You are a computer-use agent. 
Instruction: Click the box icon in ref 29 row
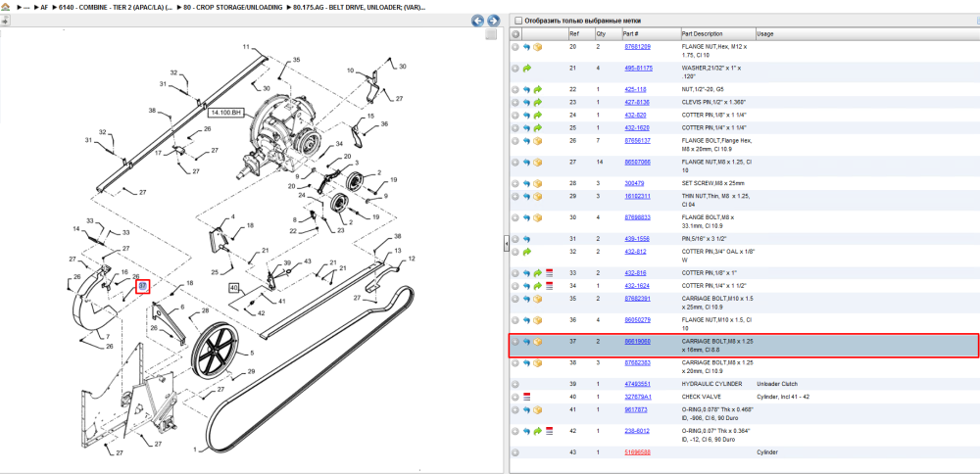coord(537,196)
